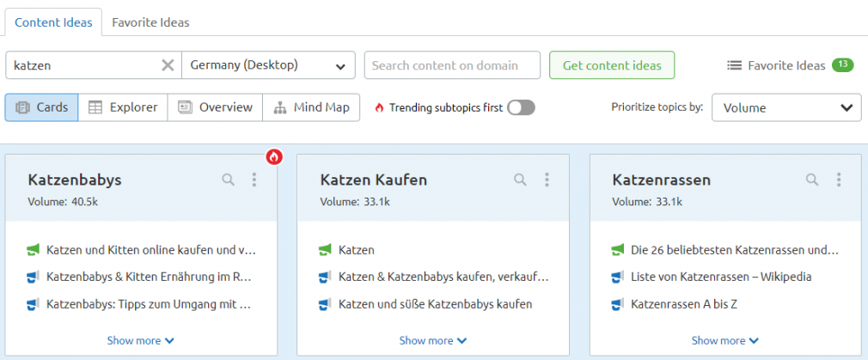The width and height of the screenshot is (868, 360).
Task: Click blue megaphone beside 'Liste von Katzenrassen'
Action: pos(618,276)
